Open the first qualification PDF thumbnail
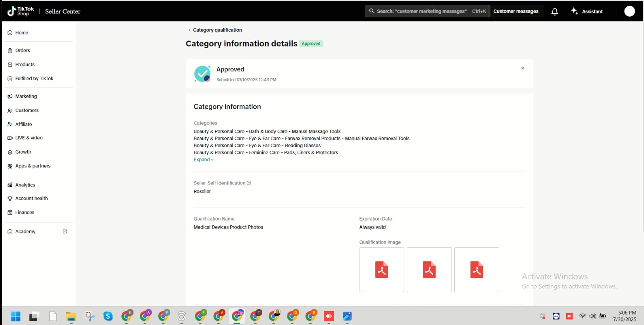 pyautogui.click(x=381, y=270)
